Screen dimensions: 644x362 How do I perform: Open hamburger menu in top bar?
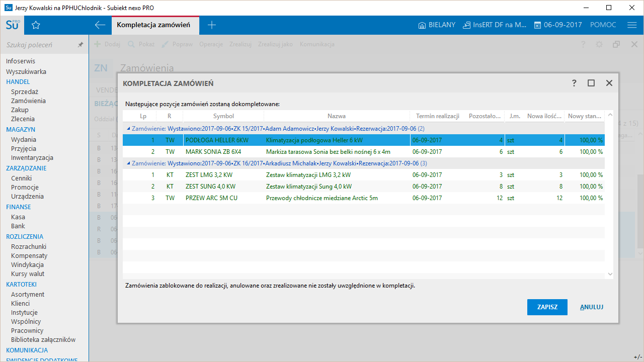coord(632,25)
